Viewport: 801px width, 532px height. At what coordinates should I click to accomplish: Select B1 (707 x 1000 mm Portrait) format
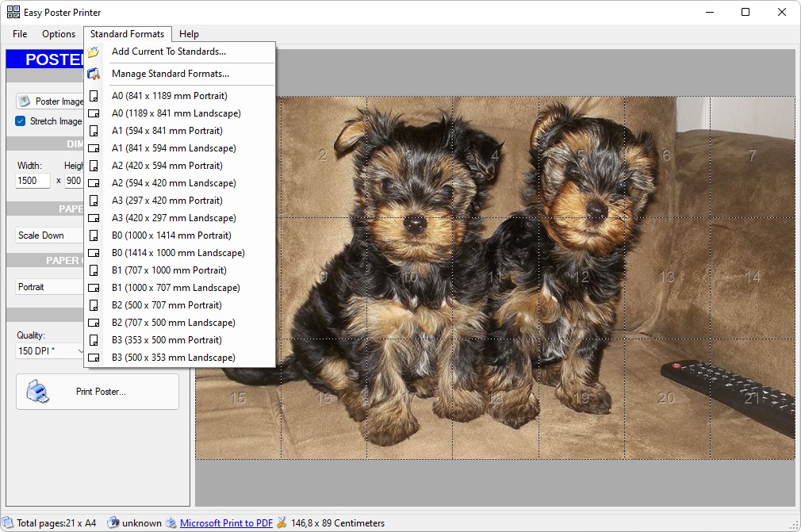[180, 270]
